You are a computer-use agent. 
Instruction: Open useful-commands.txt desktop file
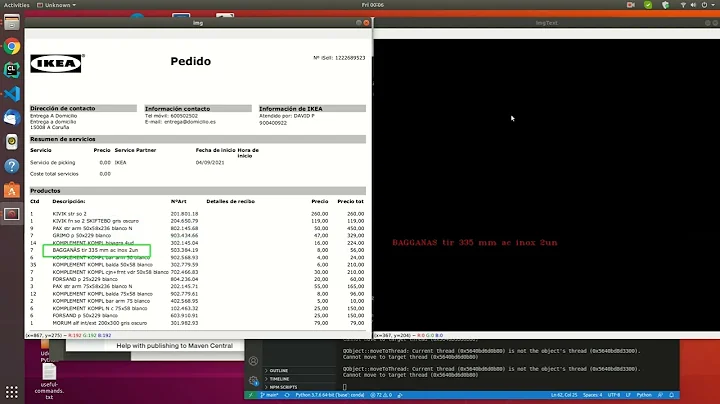coord(49,381)
